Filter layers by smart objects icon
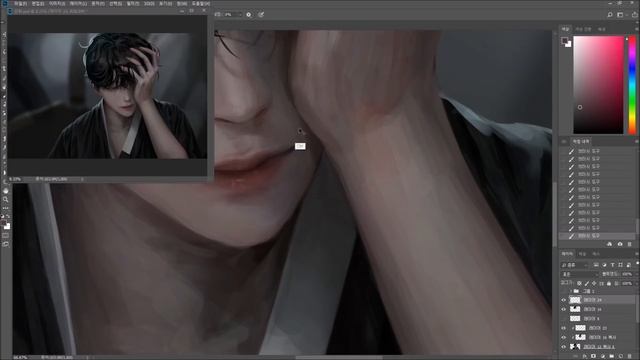Image resolution: width=640 pixels, height=360 pixels. click(629, 265)
